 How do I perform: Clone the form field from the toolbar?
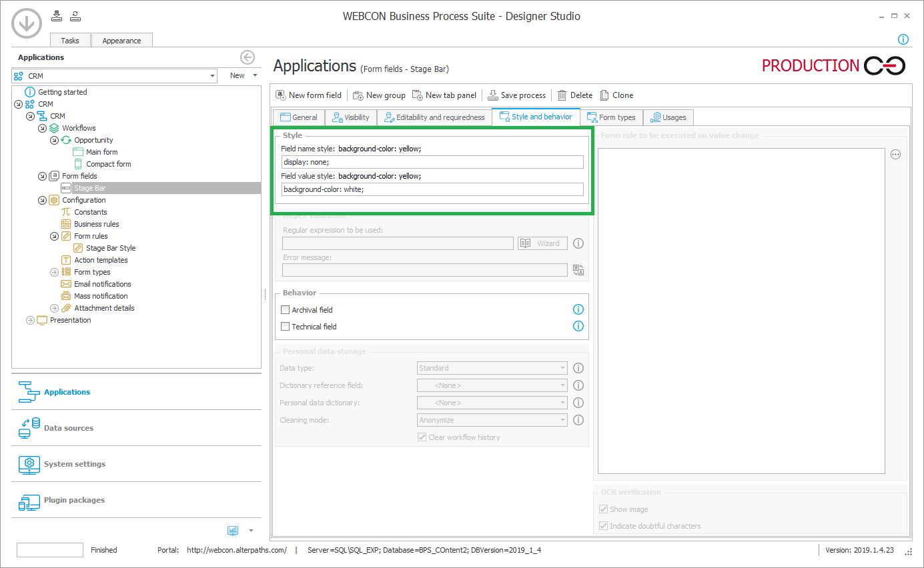tap(616, 95)
